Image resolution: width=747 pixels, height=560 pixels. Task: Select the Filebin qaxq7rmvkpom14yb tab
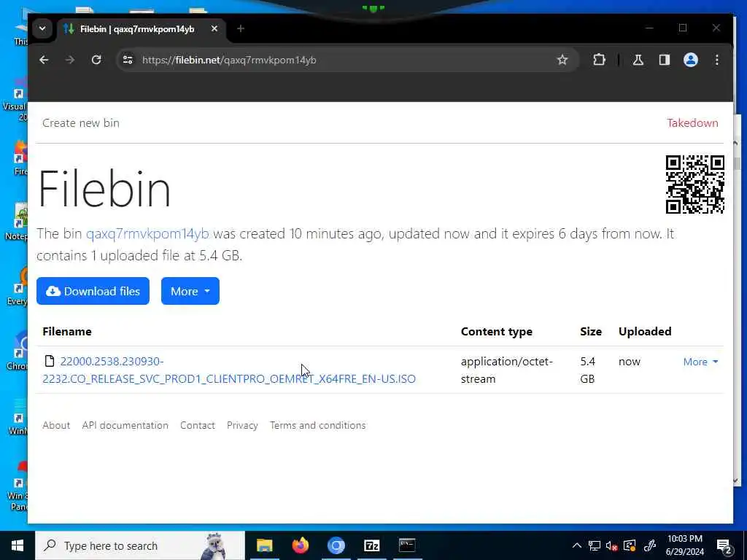click(x=138, y=29)
